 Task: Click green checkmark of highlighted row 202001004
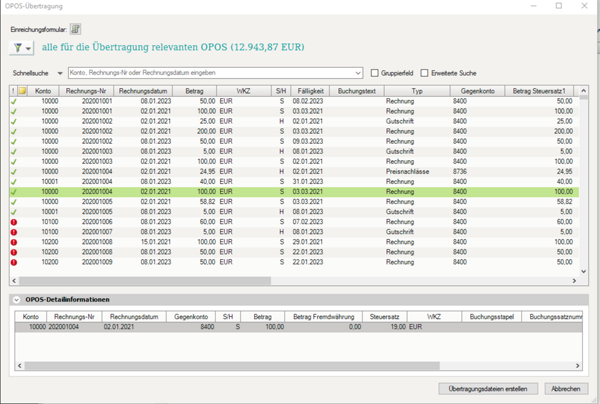[x=13, y=191]
